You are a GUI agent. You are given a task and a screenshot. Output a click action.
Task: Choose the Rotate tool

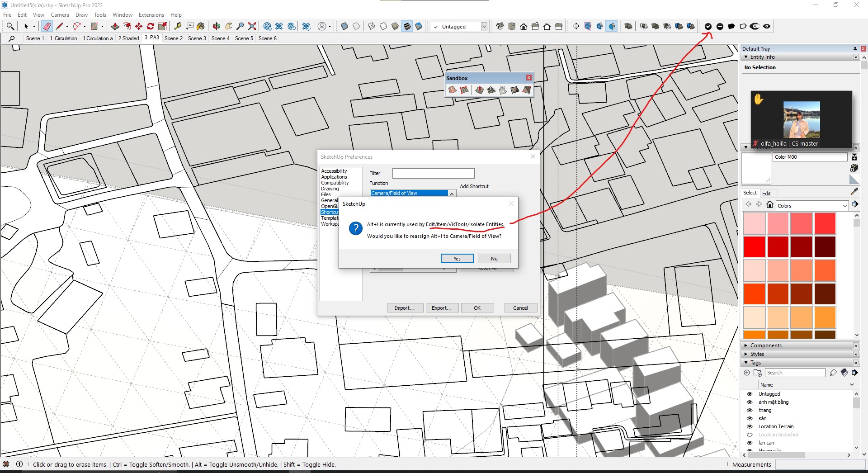[151, 26]
